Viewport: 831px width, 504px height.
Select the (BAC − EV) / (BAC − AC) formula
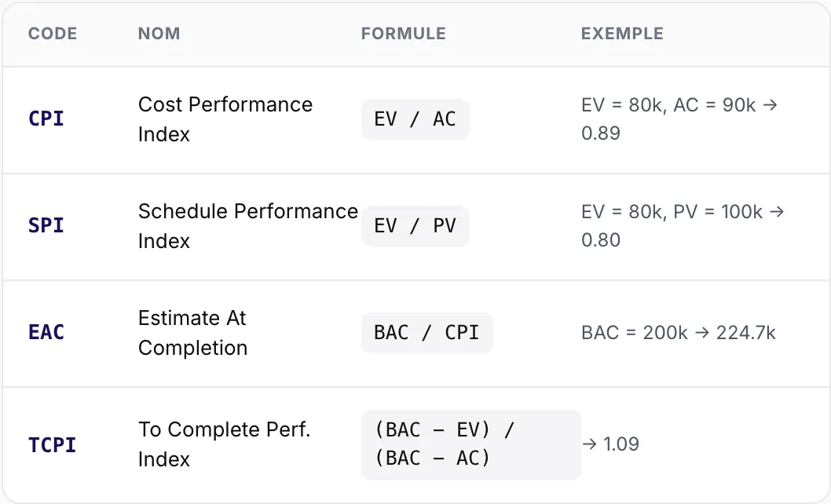coord(470,444)
